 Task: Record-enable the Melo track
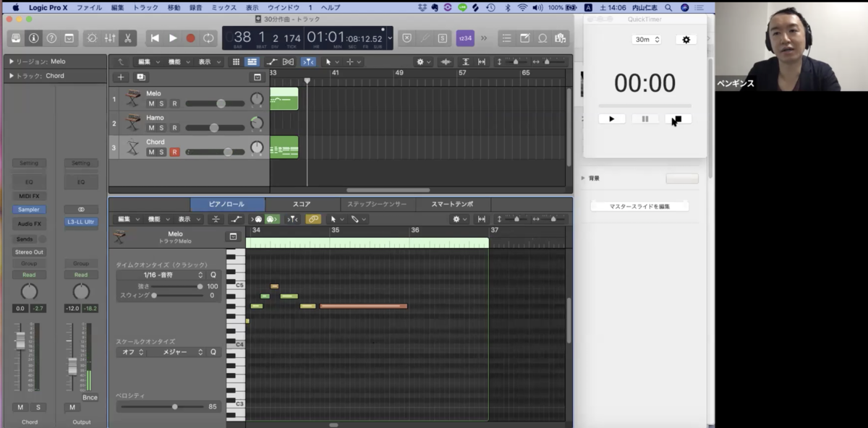[174, 103]
